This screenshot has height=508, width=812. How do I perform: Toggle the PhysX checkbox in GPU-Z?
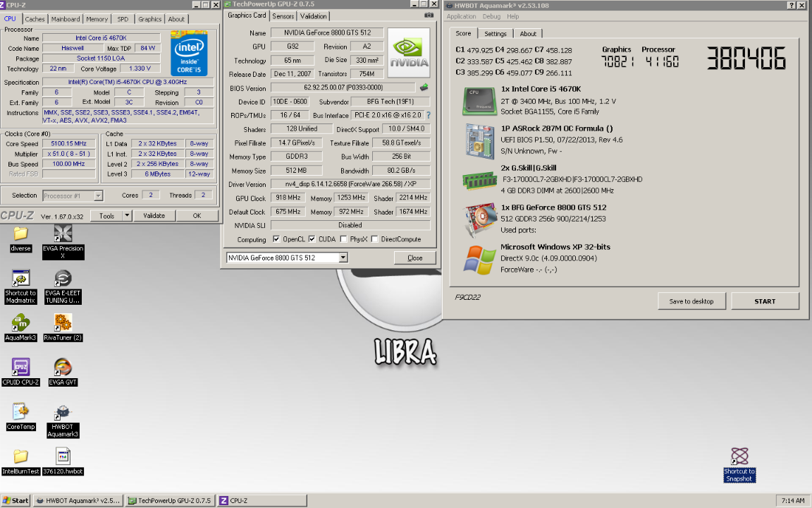click(343, 239)
